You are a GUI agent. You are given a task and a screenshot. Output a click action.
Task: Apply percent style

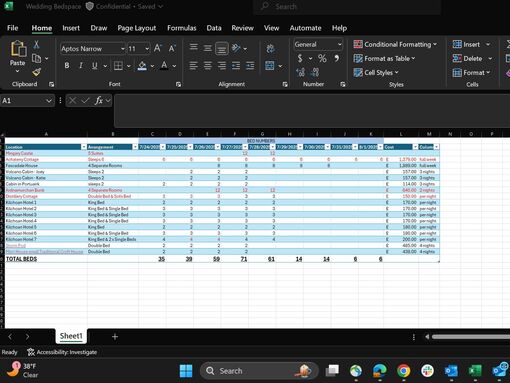point(322,58)
